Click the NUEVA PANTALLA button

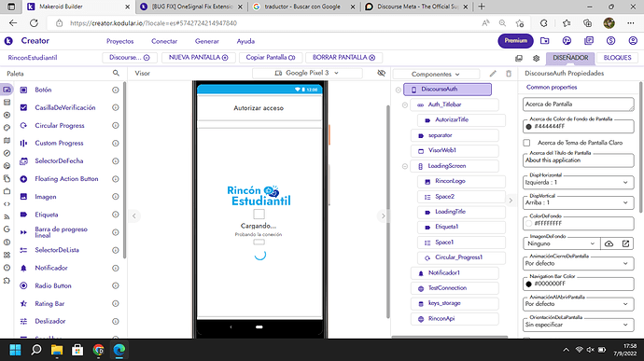pos(199,58)
